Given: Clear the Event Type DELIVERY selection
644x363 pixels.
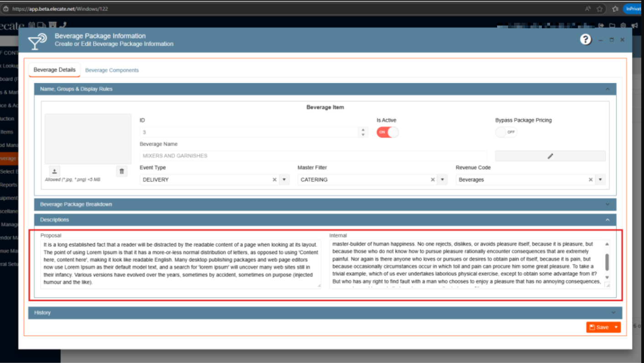Looking at the screenshot, I should (275, 180).
